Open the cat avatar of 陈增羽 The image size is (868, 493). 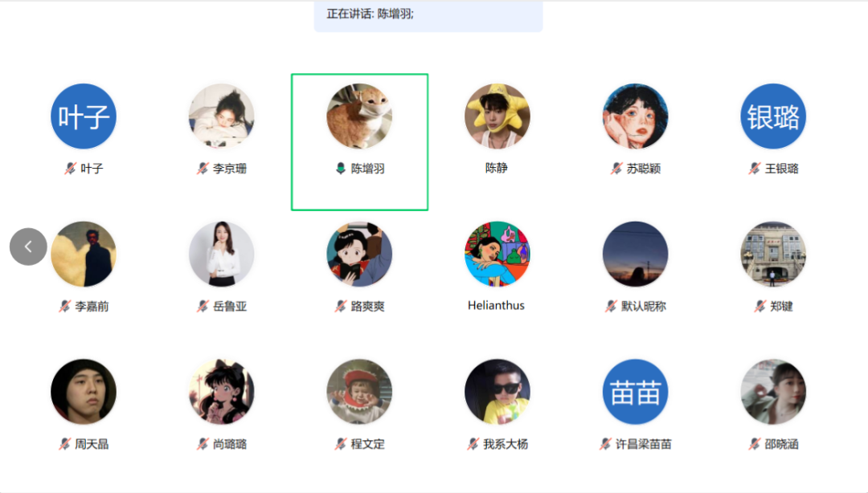[359, 116]
